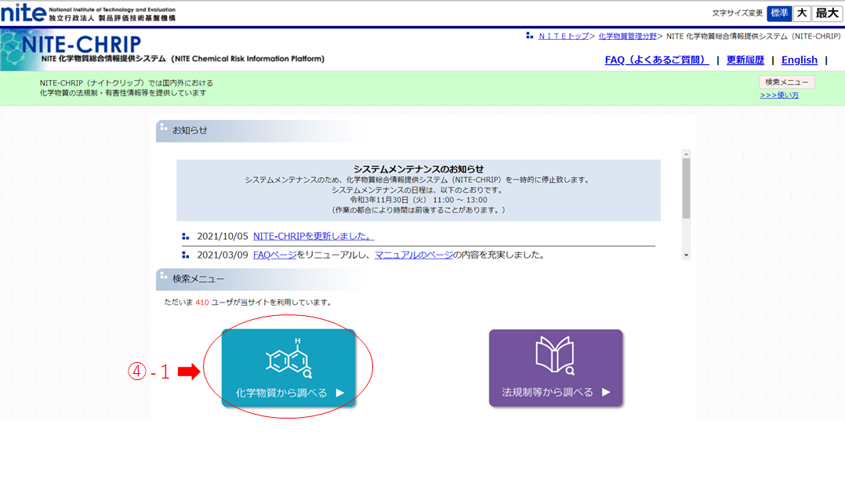Open the FAQ（よくあるご質問） link
The image size is (845, 504).
coord(656,60)
